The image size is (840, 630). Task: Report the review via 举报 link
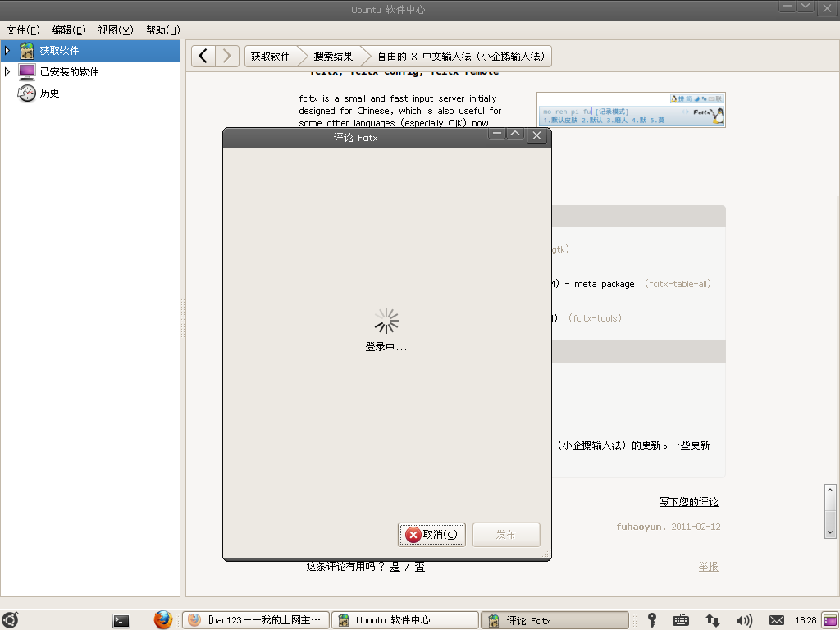[x=708, y=566]
